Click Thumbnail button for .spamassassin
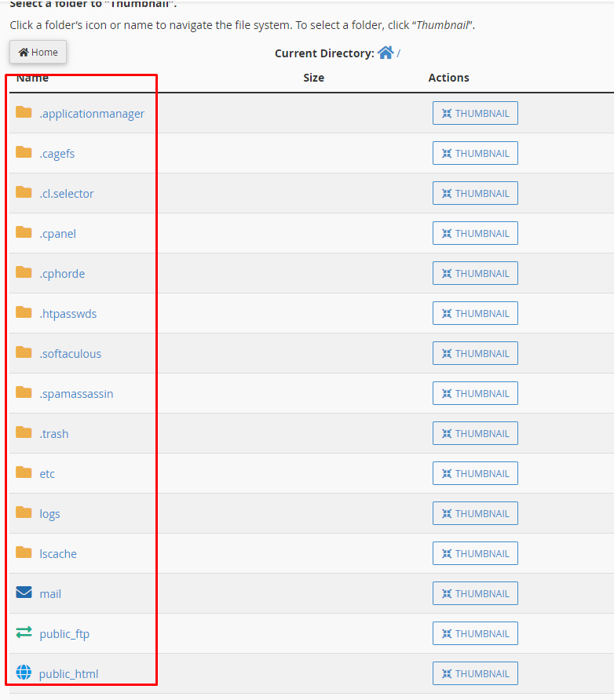Viewport: 614px width, 700px height. click(x=475, y=393)
